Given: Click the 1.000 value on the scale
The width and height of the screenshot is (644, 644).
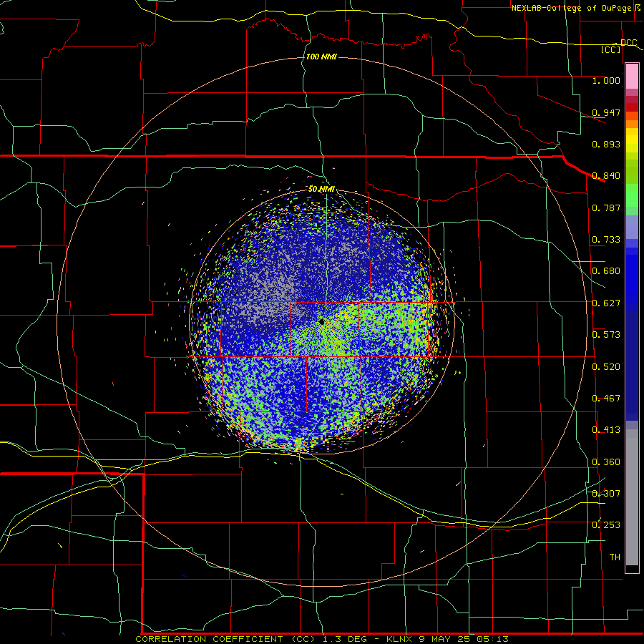Looking at the screenshot, I should coord(606,80).
